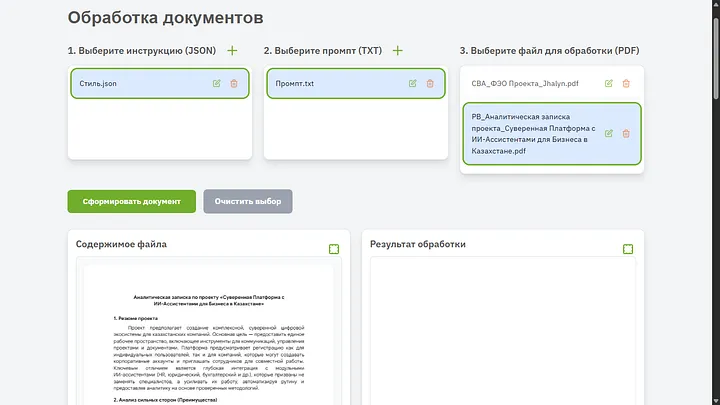Expand the Результат обработки panel to fullscreen
The height and width of the screenshot is (405, 720).
[628, 249]
